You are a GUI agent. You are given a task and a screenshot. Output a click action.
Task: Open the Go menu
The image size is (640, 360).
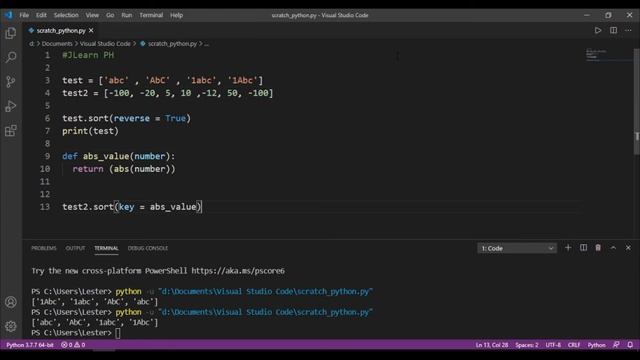click(110, 15)
